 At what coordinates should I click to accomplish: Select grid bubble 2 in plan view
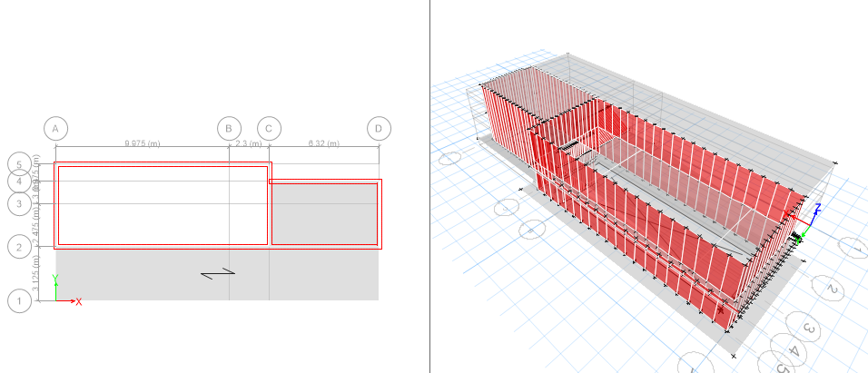[x=19, y=246]
